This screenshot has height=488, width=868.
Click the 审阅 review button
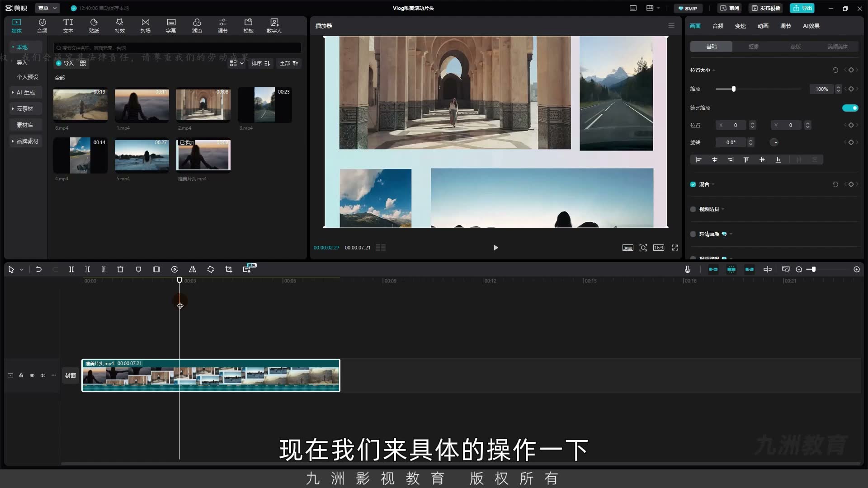point(729,8)
